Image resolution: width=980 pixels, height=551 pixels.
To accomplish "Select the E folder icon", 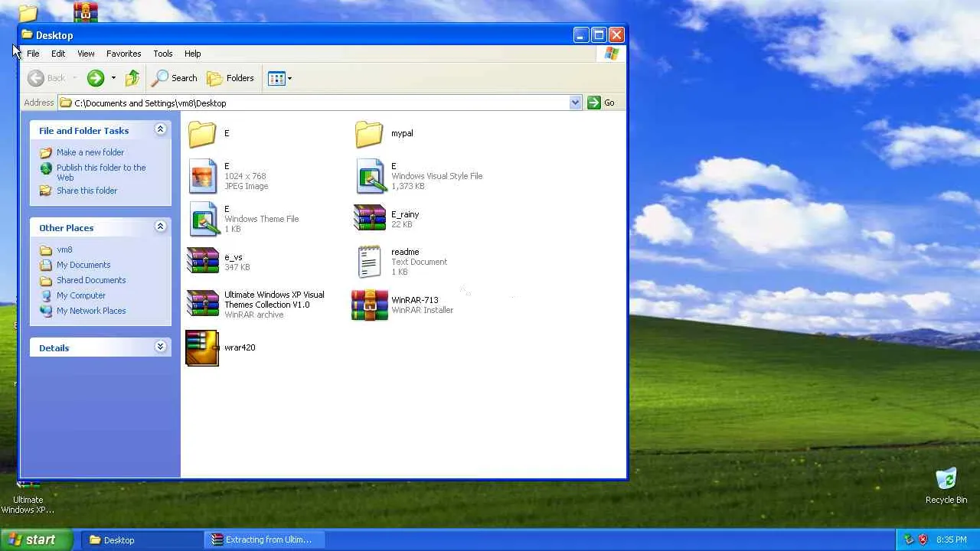I will point(203,134).
